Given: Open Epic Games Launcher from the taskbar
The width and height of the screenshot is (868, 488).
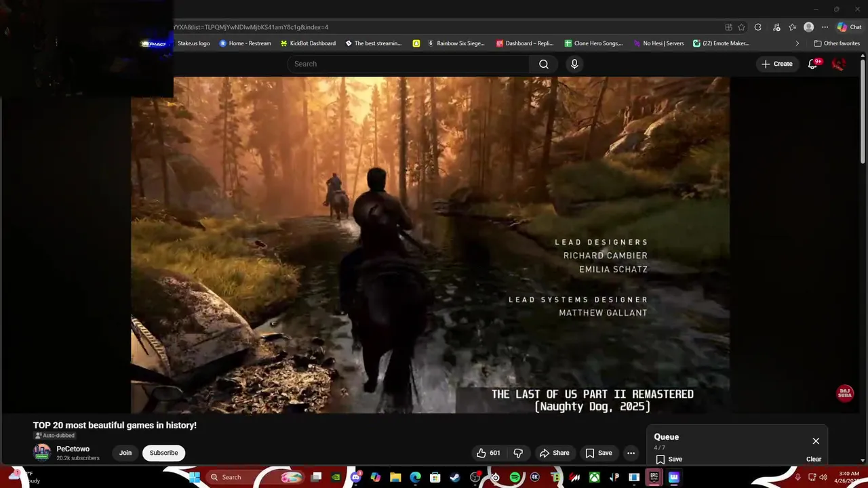Looking at the screenshot, I should [654, 477].
